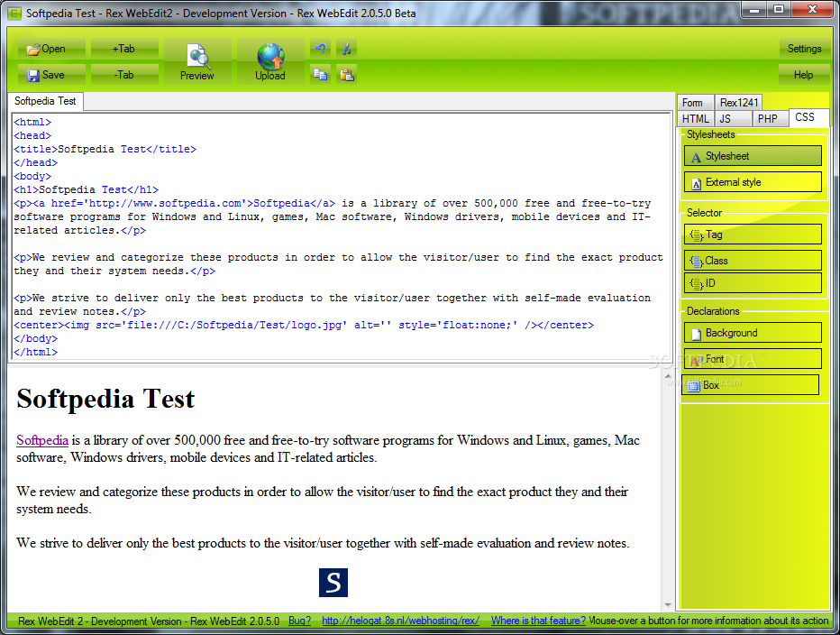This screenshot has height=635, width=840.
Task: Switch to the Form tab
Action: (x=695, y=103)
